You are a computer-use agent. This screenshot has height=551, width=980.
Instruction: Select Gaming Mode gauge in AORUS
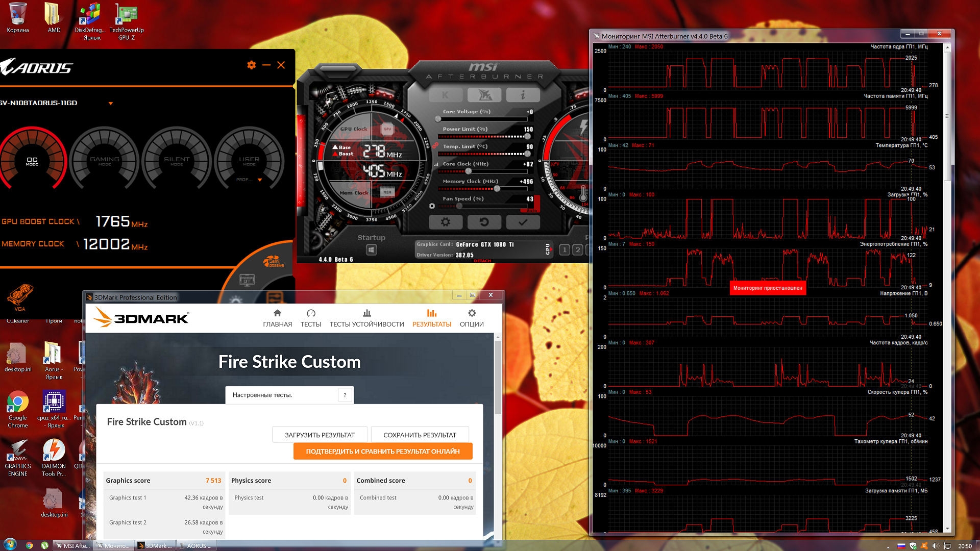point(105,161)
